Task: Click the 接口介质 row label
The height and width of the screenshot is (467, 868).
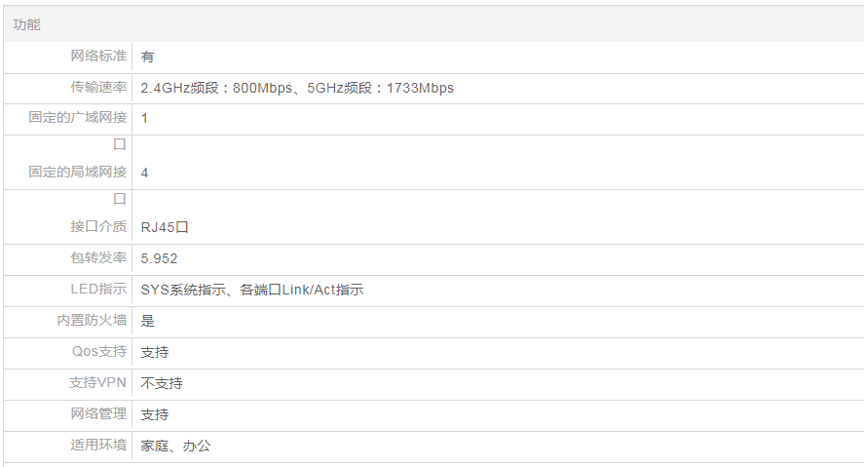Action: [x=98, y=226]
